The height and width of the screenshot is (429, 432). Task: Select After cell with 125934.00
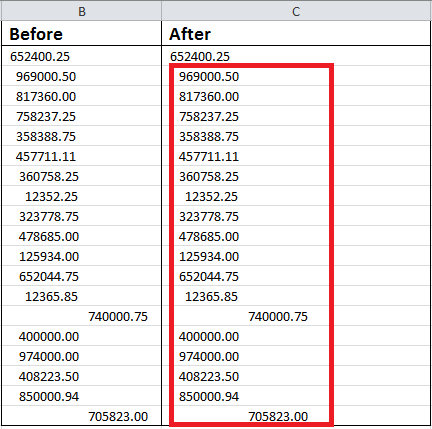[x=296, y=256]
